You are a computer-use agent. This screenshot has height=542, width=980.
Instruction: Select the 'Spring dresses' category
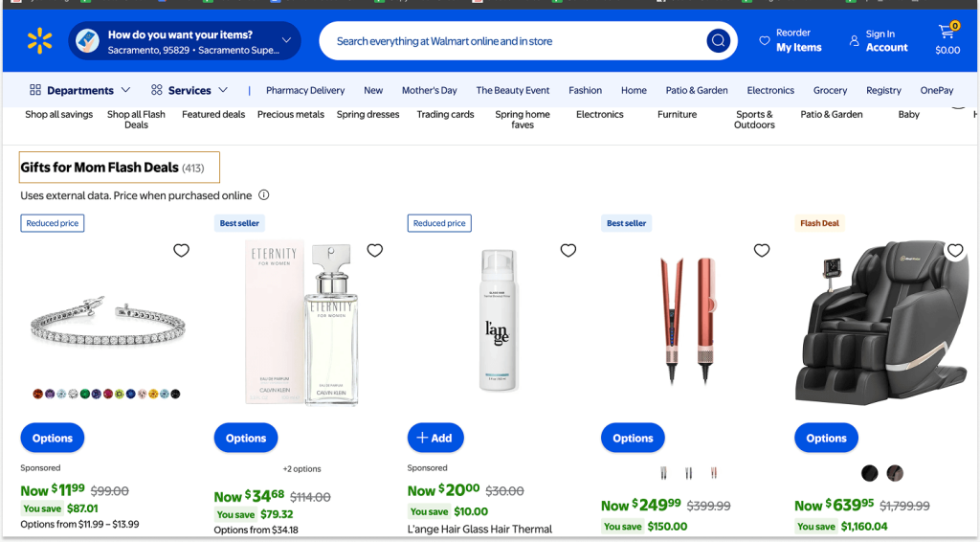(x=367, y=114)
